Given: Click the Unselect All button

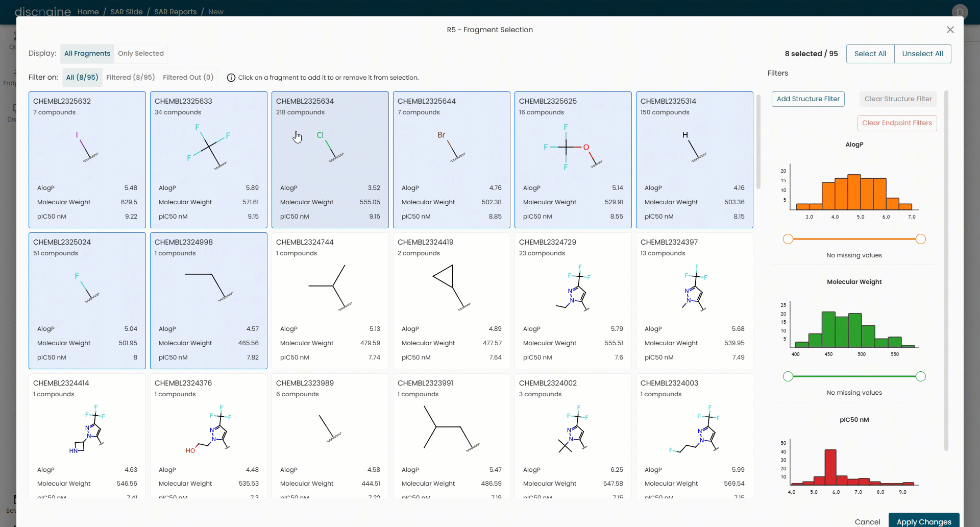Looking at the screenshot, I should (922, 54).
